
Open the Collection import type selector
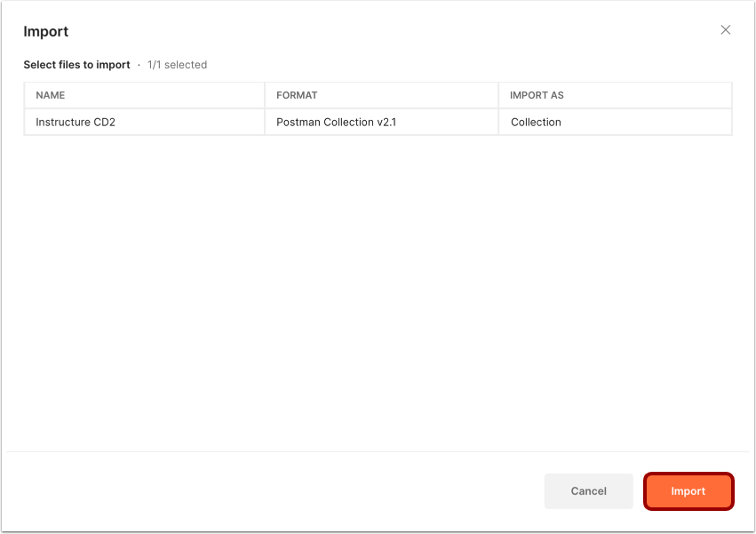[536, 122]
